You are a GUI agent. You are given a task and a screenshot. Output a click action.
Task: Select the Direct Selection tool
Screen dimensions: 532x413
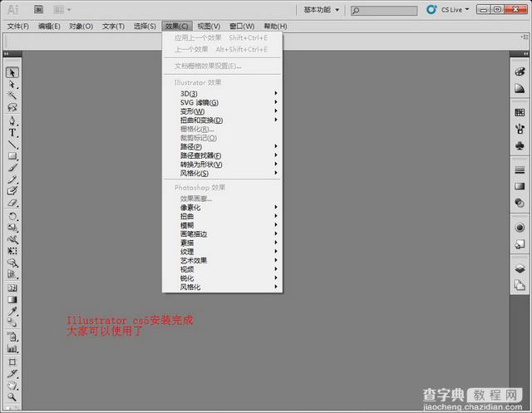pyautogui.click(x=12, y=85)
